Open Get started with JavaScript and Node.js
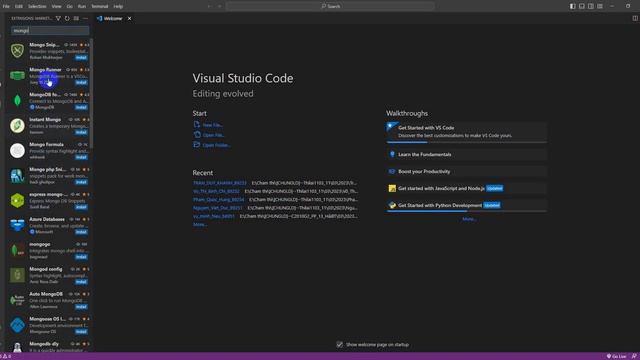The width and height of the screenshot is (640, 360). tap(467, 188)
